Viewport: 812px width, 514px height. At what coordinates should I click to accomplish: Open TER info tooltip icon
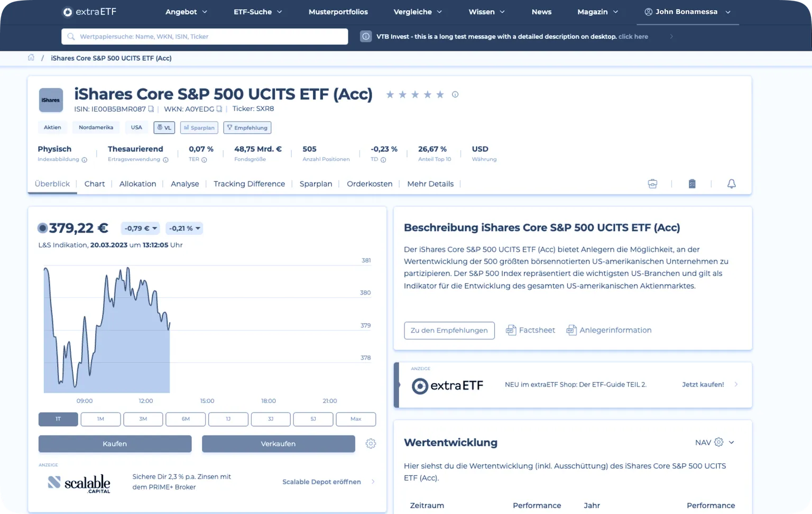[204, 160]
